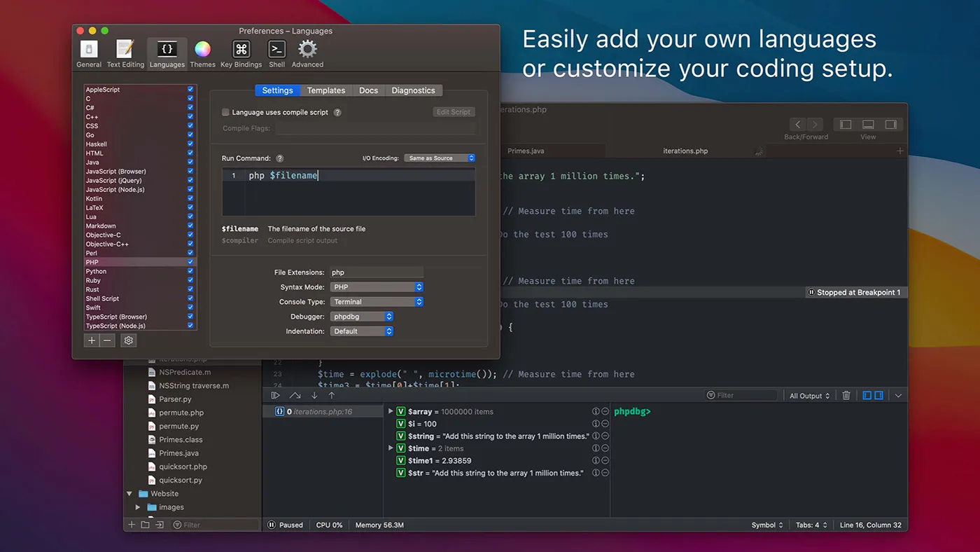This screenshot has width=980, height=552.
Task: Step over the current line in the debugger
Action: (295, 395)
